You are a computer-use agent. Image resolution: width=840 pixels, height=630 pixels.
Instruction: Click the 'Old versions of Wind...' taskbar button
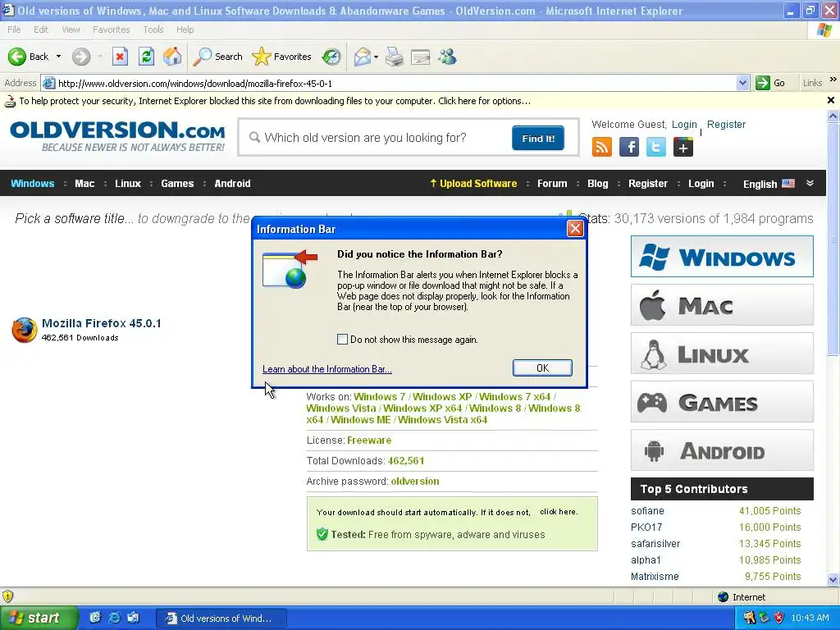point(221,619)
